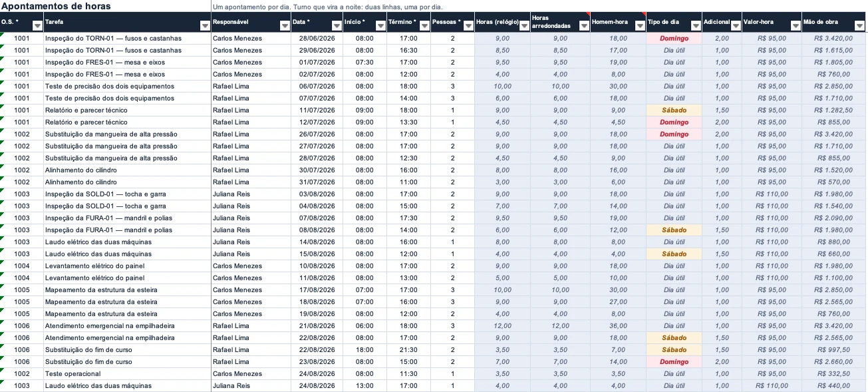Viewport: 868px width, 392px height.
Task: Select 'Relatório e parecer técnico' in the 11/07/2026 row
Action: coord(128,110)
